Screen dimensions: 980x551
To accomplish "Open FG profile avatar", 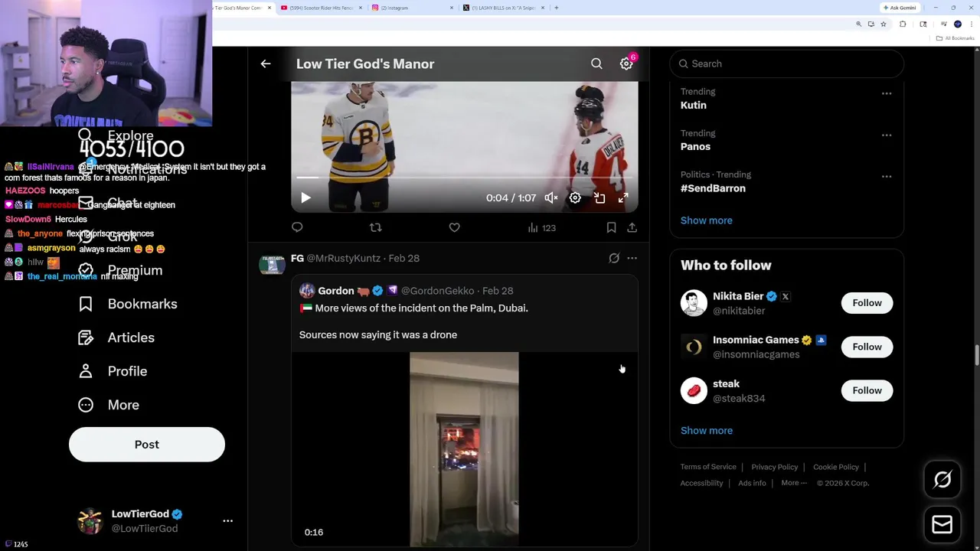I will [272, 265].
